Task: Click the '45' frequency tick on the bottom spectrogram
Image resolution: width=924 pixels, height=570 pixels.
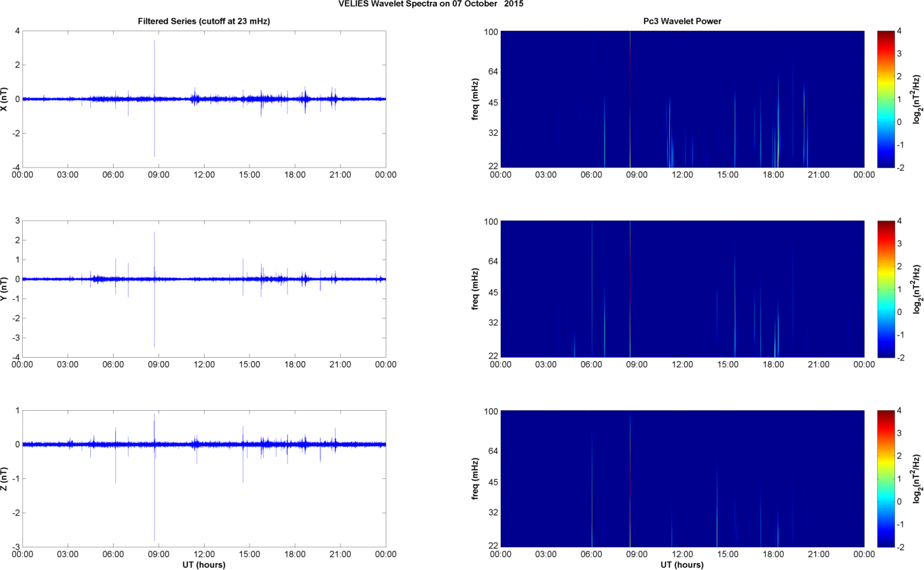Action: (493, 482)
